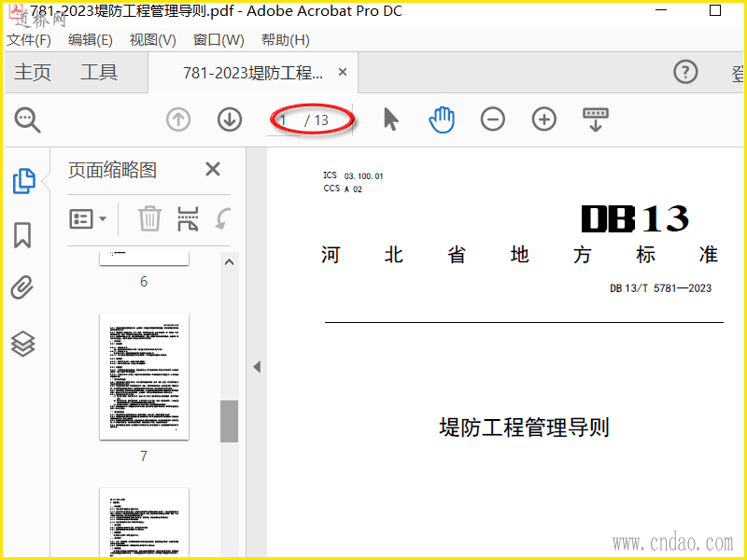Click the ICS 03.100.01 text
Viewport: 747px width, 560px height.
pyautogui.click(x=353, y=175)
